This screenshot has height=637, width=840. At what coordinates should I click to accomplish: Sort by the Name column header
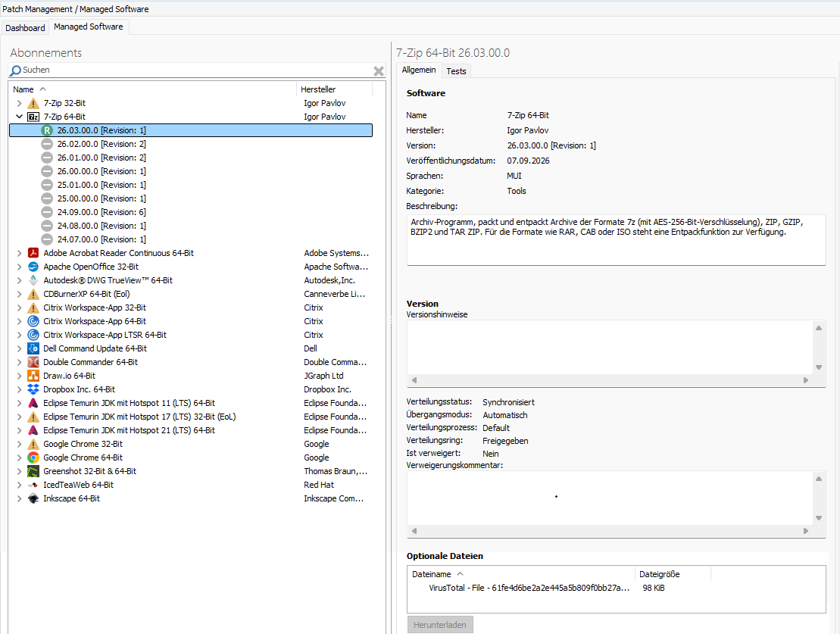tap(153, 89)
